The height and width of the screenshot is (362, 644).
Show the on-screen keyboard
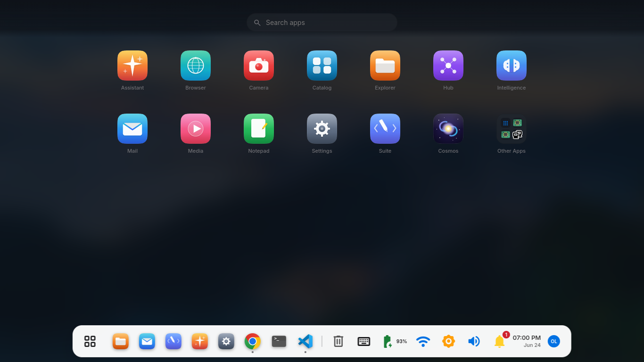(x=364, y=341)
